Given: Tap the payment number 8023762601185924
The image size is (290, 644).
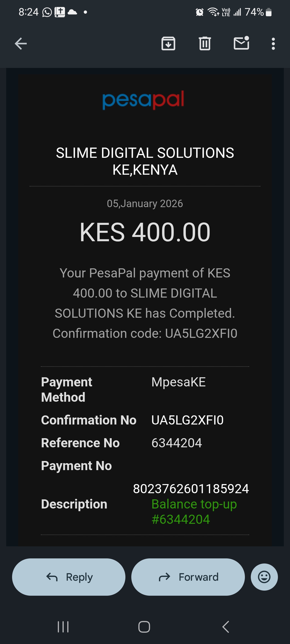Looking at the screenshot, I should (191, 489).
